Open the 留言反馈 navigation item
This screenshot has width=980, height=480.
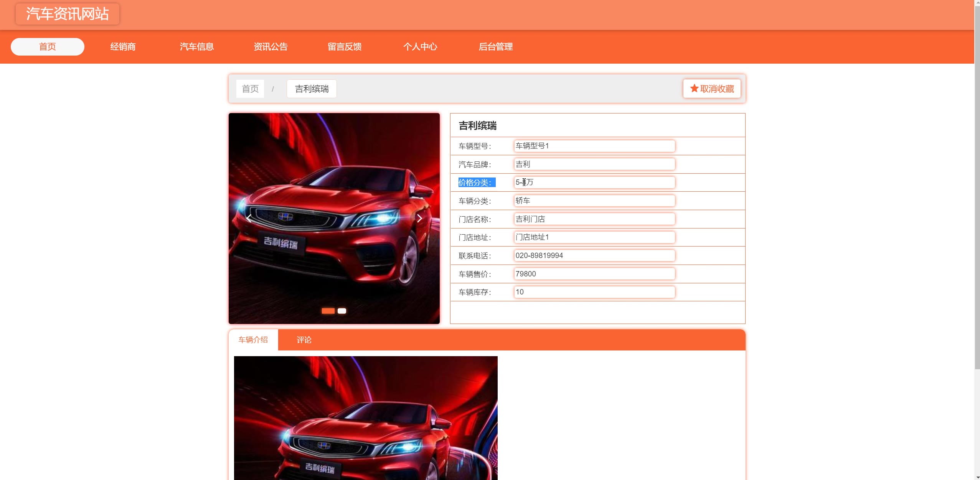[345, 47]
